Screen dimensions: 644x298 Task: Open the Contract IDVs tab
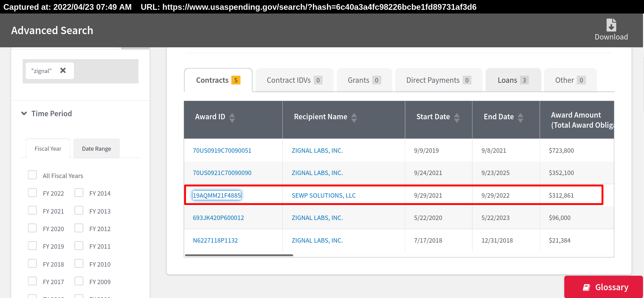click(294, 80)
